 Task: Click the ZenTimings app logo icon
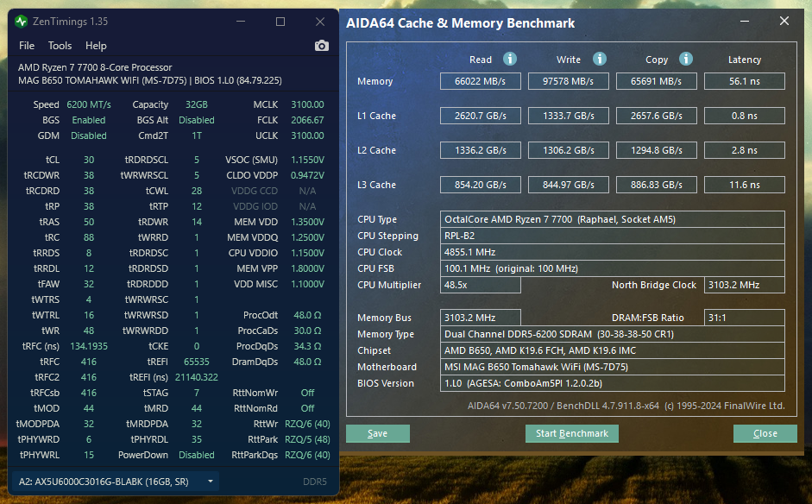(22, 22)
